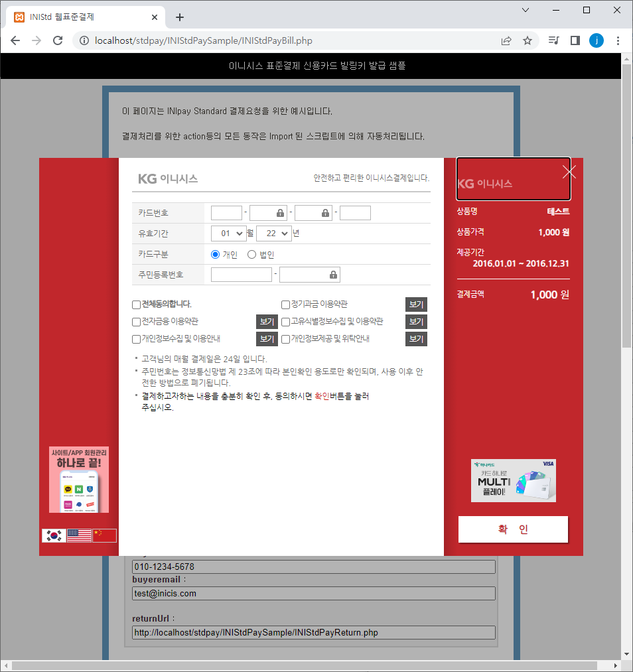
Task: Click the browser forward arrow
Action: tap(36, 40)
